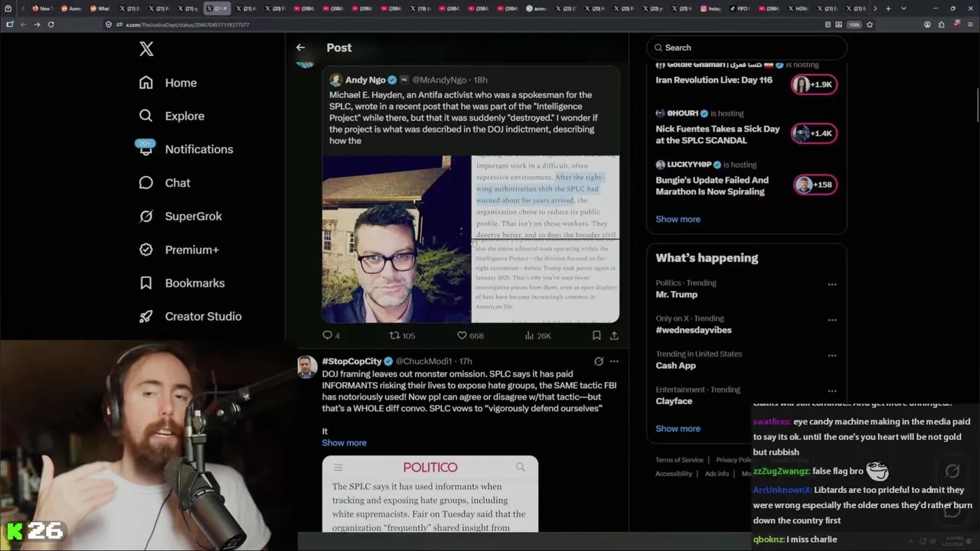Open Notifications with the 20+ badge
980x551 pixels.
(185, 149)
